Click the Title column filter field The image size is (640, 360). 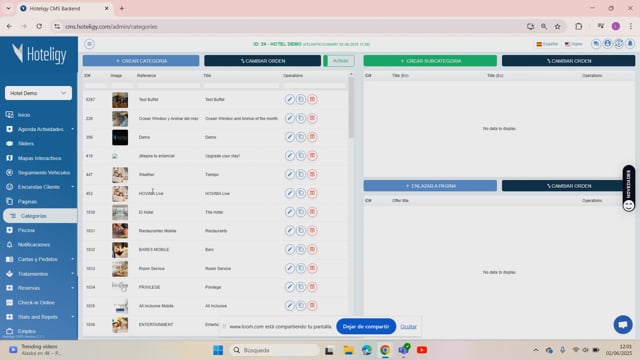(242, 85)
